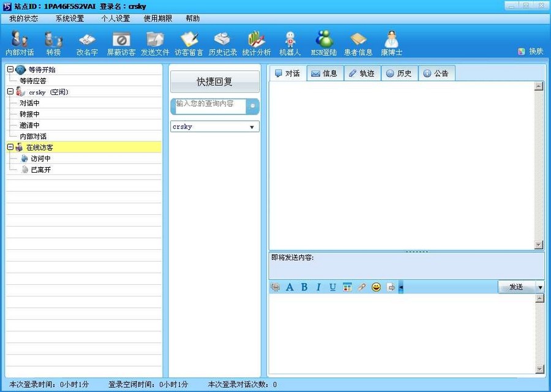This screenshot has width=551, height=392.
Task: Toggle underline U formatting
Action: [332, 287]
